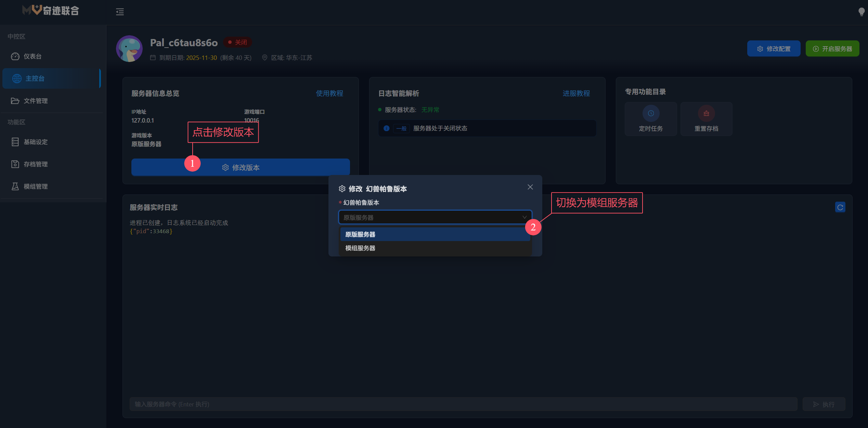868x428 pixels.
Task: Expand the 幻兽帕鲁版本 dropdown arrow
Action: [524, 217]
